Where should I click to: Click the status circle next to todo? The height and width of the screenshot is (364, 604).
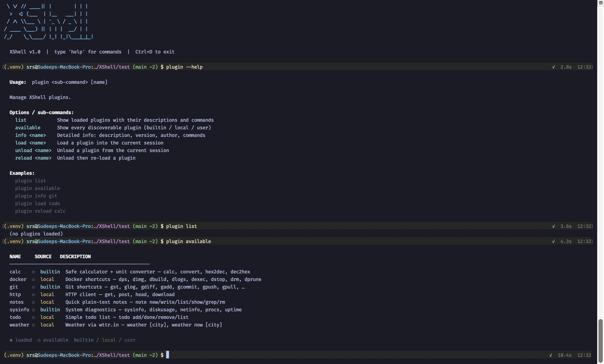coord(33,318)
